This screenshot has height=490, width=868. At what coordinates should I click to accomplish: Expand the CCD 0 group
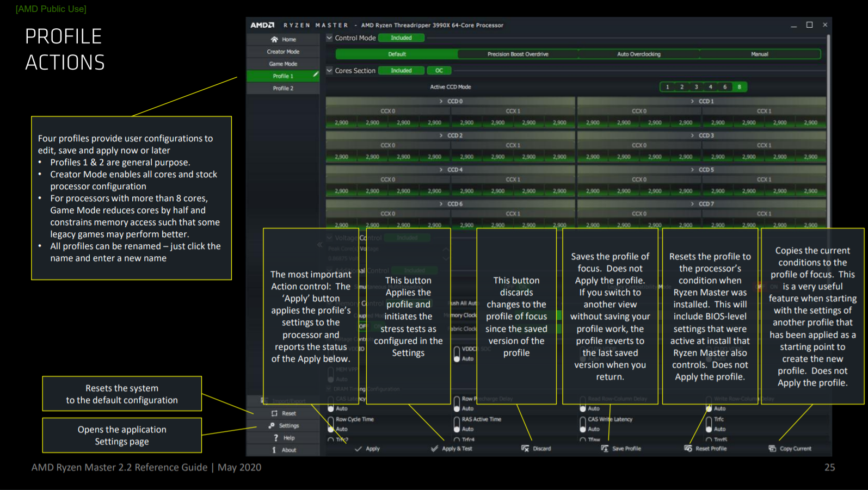point(441,101)
